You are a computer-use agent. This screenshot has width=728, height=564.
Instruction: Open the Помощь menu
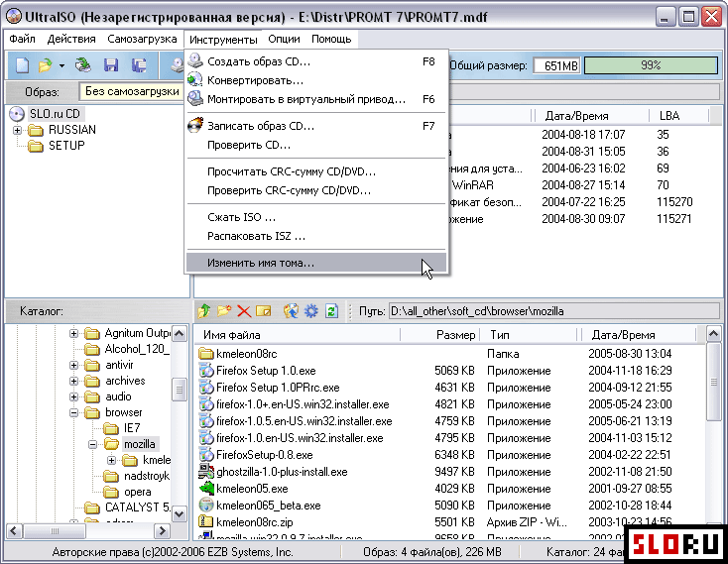(x=331, y=39)
